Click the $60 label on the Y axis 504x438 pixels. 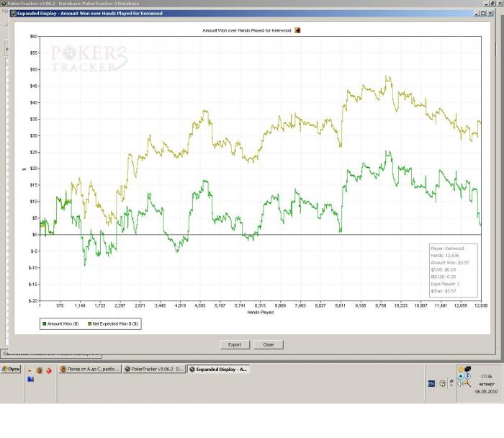click(x=33, y=36)
